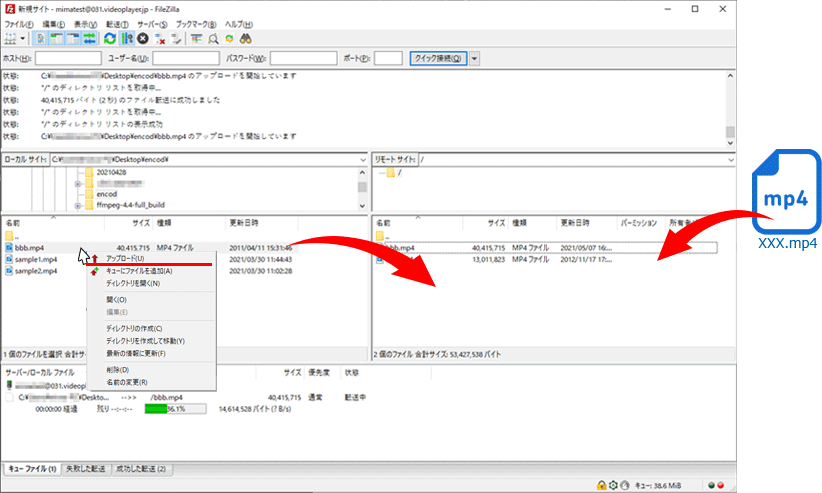Open the remote parent directory '..' folder

point(383,236)
